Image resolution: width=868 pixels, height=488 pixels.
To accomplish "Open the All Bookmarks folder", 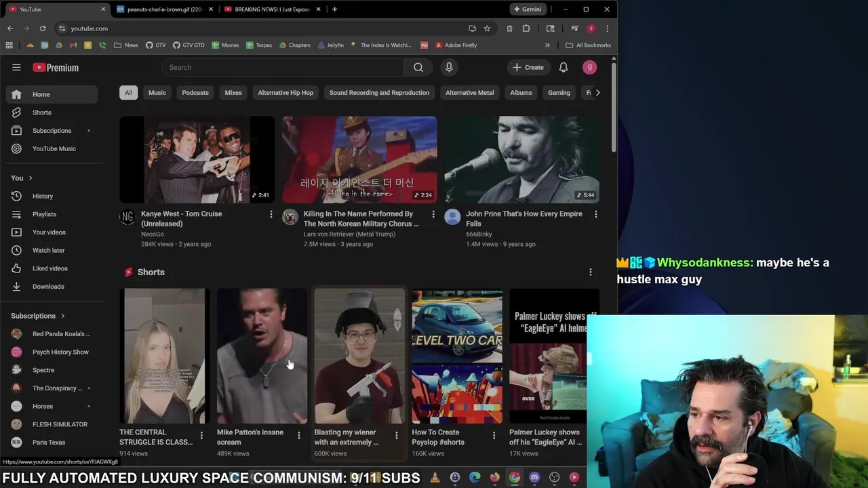I will [588, 45].
